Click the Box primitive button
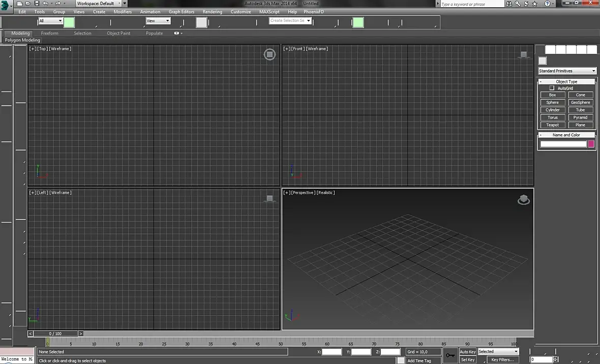This screenshot has width=600, height=364. pyautogui.click(x=553, y=95)
